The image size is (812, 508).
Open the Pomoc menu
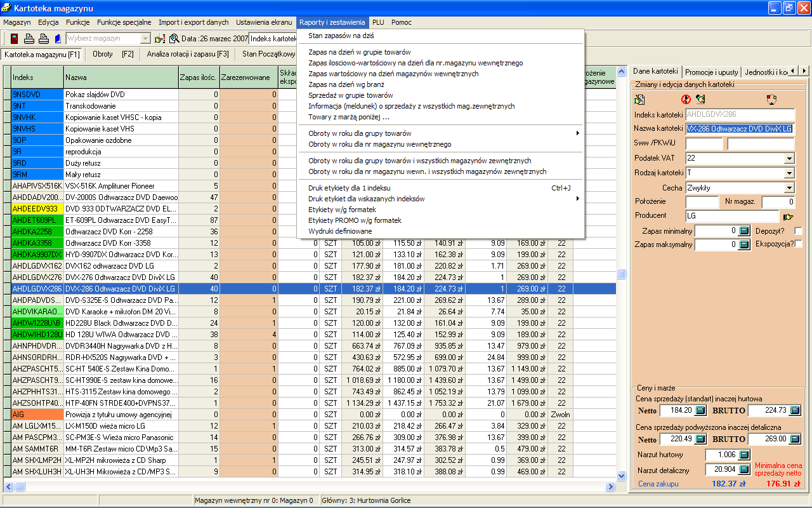pos(402,22)
